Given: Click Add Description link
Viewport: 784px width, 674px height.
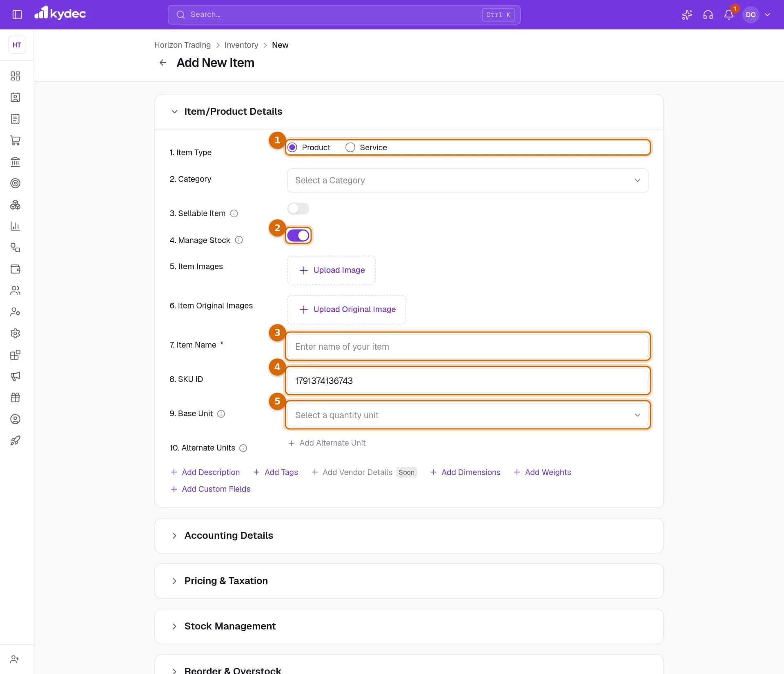Looking at the screenshot, I should coord(205,472).
